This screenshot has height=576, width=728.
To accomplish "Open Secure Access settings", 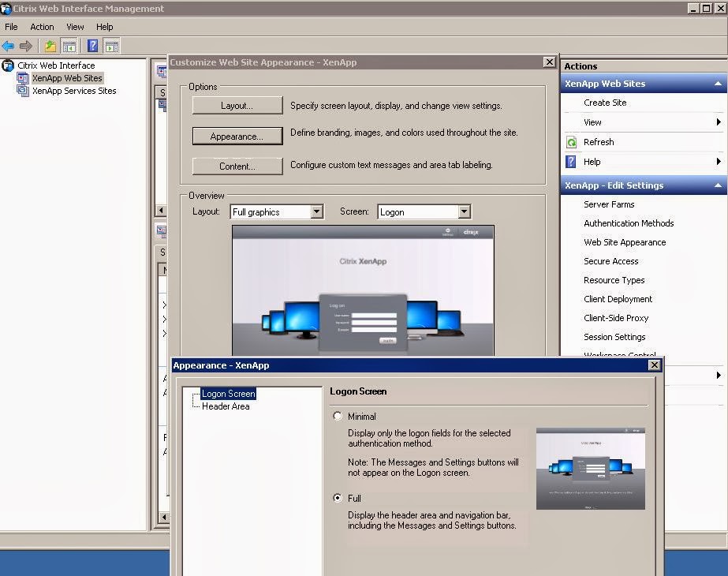I will (x=611, y=261).
